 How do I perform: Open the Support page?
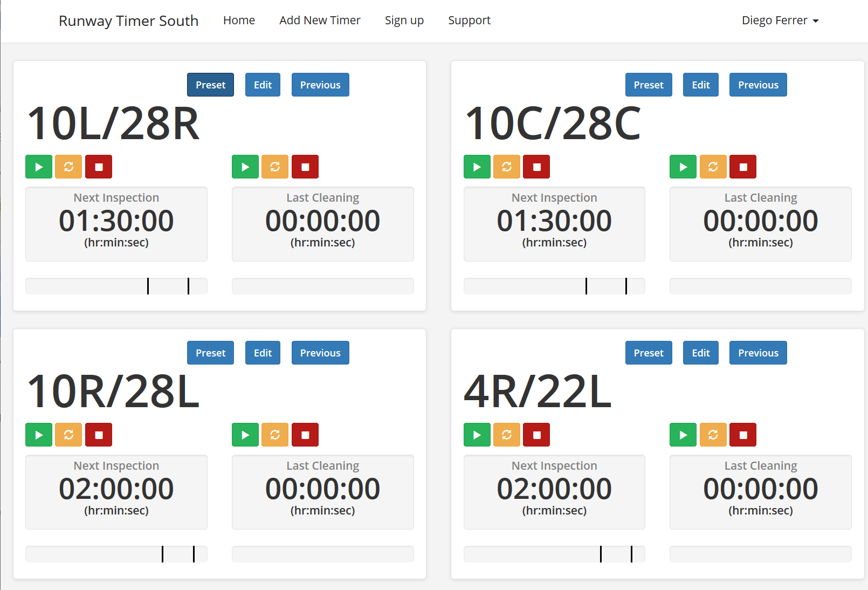click(x=469, y=20)
